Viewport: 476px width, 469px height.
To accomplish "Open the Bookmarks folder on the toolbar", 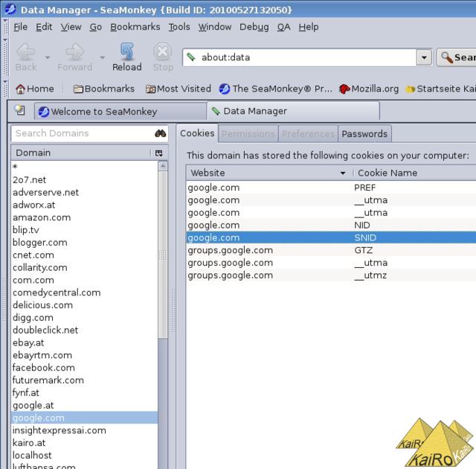I will pos(104,89).
